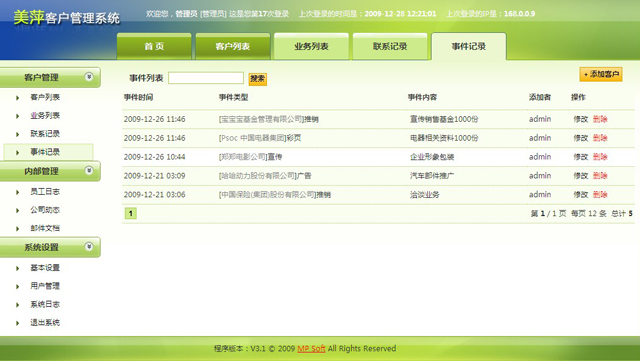
Task: Open 用户管理 in the sidebar
Action: [45, 286]
